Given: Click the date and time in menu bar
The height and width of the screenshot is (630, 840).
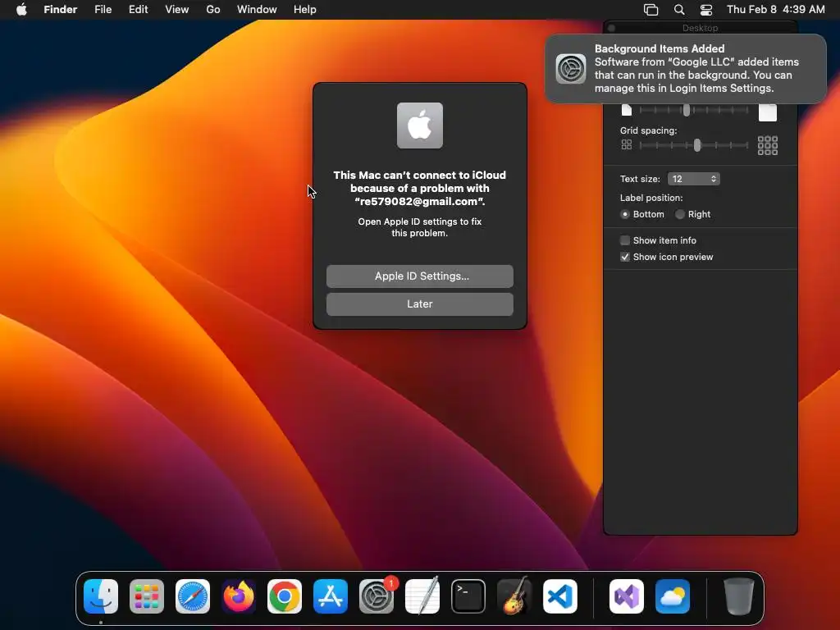Looking at the screenshot, I should click(x=776, y=10).
